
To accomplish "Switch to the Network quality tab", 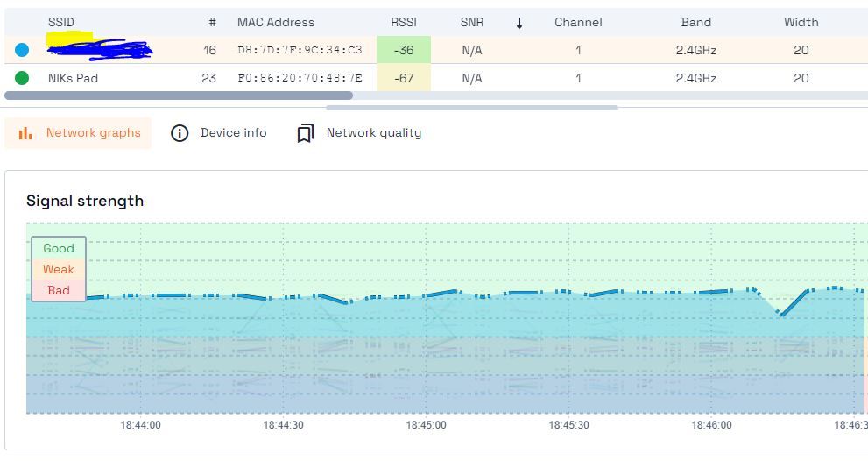I will (x=373, y=133).
